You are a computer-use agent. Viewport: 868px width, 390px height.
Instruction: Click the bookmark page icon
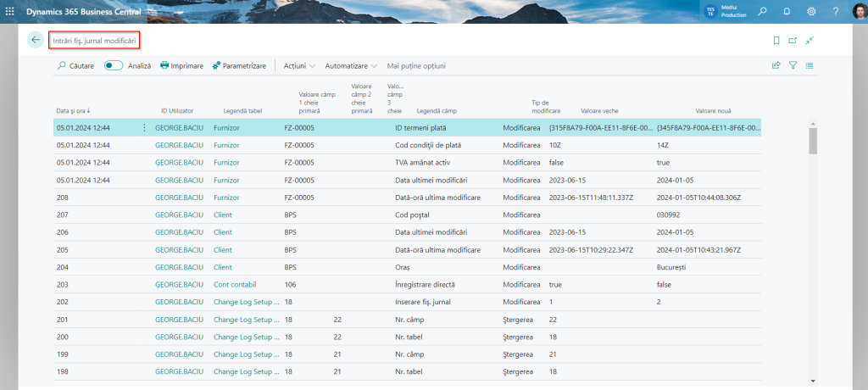click(x=776, y=40)
